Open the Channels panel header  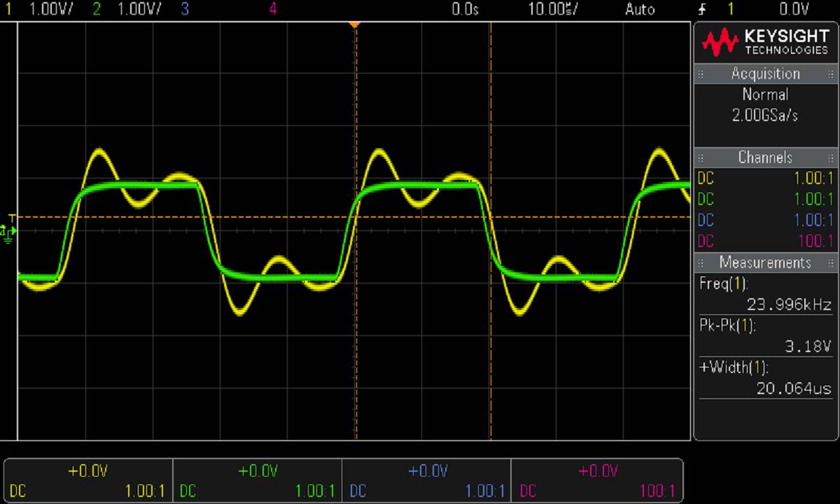tap(766, 157)
